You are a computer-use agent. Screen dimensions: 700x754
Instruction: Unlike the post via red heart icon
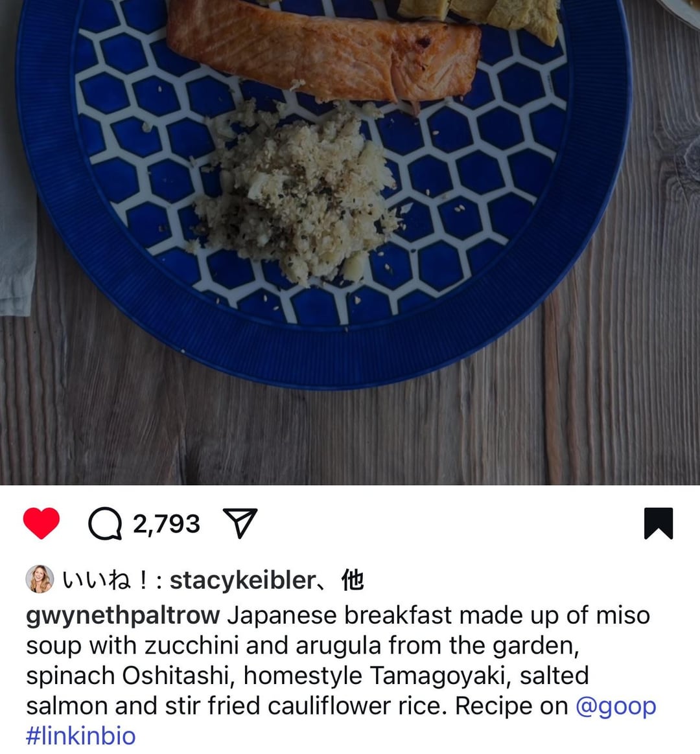point(41,523)
